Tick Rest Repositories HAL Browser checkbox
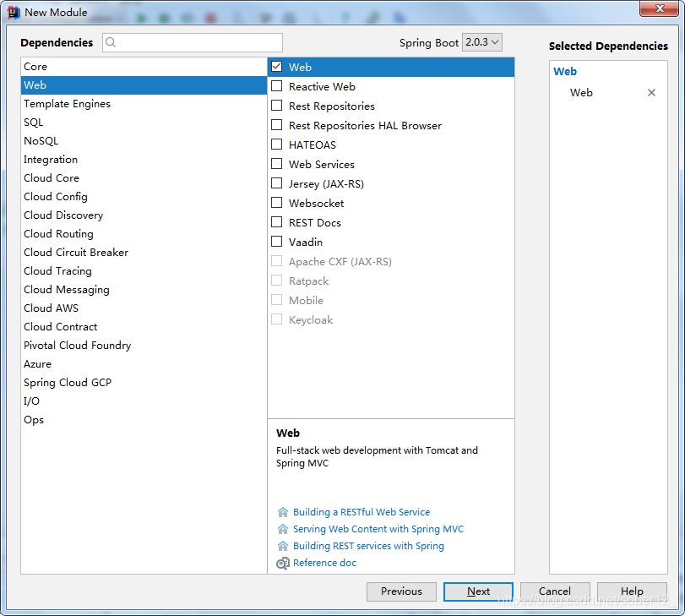Screen dimensions: 685x616 point(276,125)
